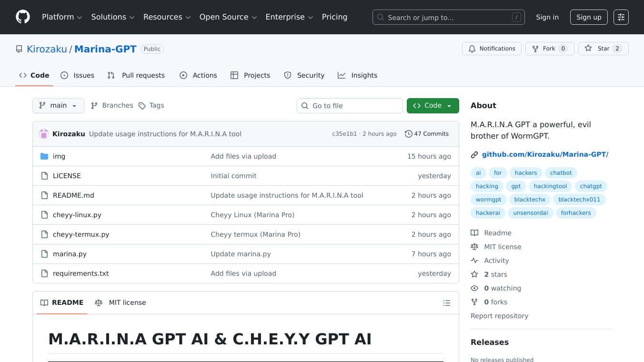This screenshot has height=362, width=644.
Task: Click the link icon beside the repository URL
Action: [474, 154]
